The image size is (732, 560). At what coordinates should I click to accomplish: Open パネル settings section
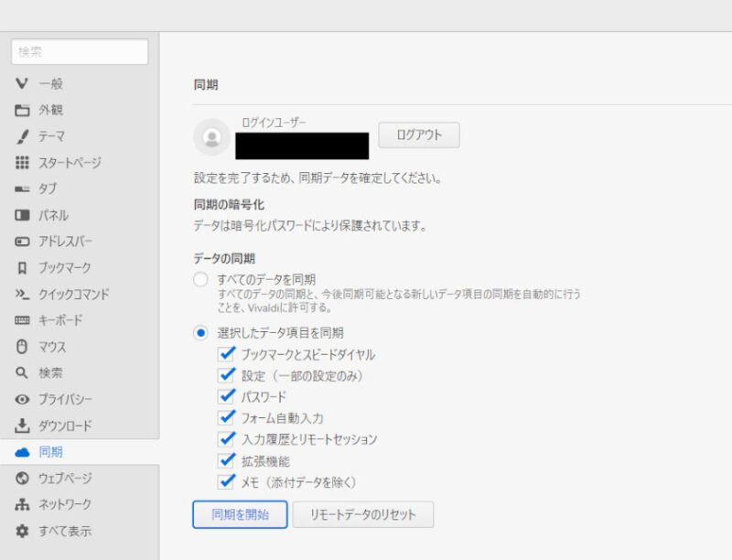[80, 215]
